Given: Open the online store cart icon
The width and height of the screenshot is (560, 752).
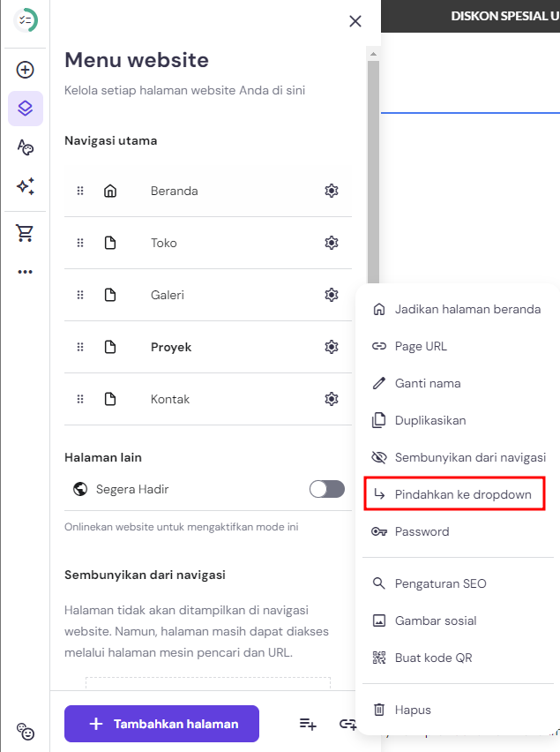Looking at the screenshot, I should pyautogui.click(x=25, y=232).
